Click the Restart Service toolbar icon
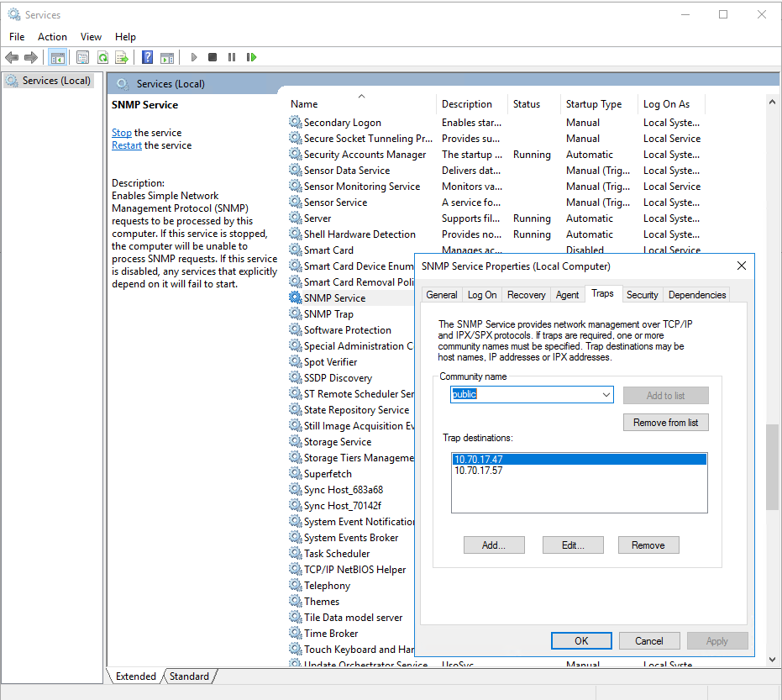Viewport: 782px width, 700px height. click(249, 56)
